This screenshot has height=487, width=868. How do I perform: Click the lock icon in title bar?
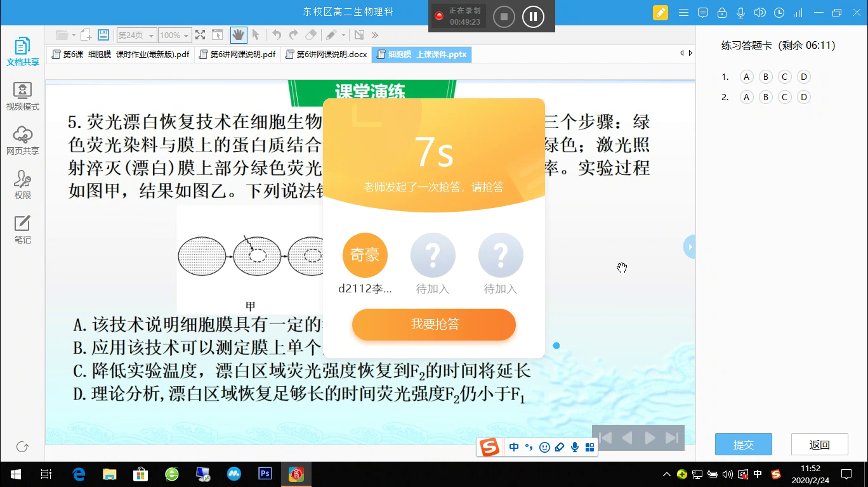point(721,13)
